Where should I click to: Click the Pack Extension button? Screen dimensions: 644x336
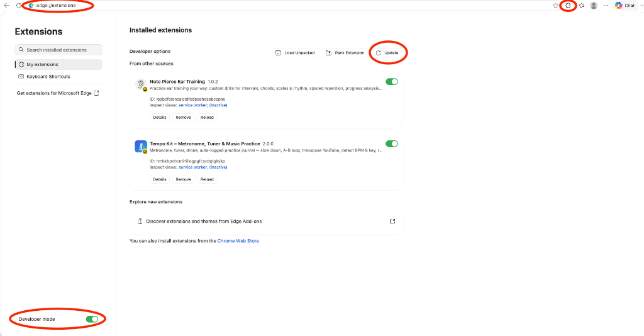[345, 53]
